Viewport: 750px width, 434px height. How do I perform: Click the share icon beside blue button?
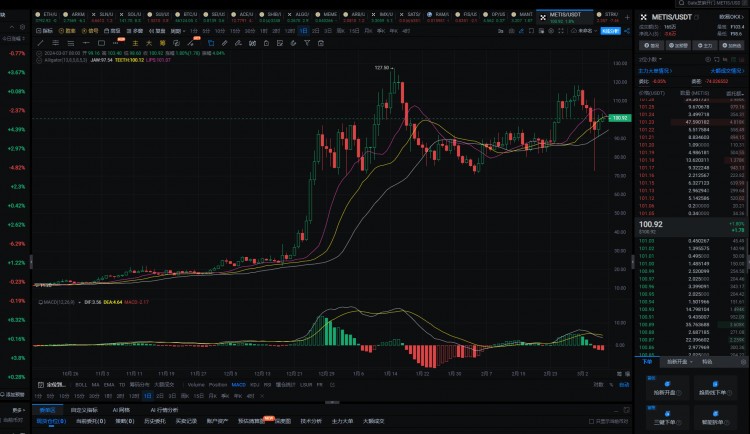(627, 31)
